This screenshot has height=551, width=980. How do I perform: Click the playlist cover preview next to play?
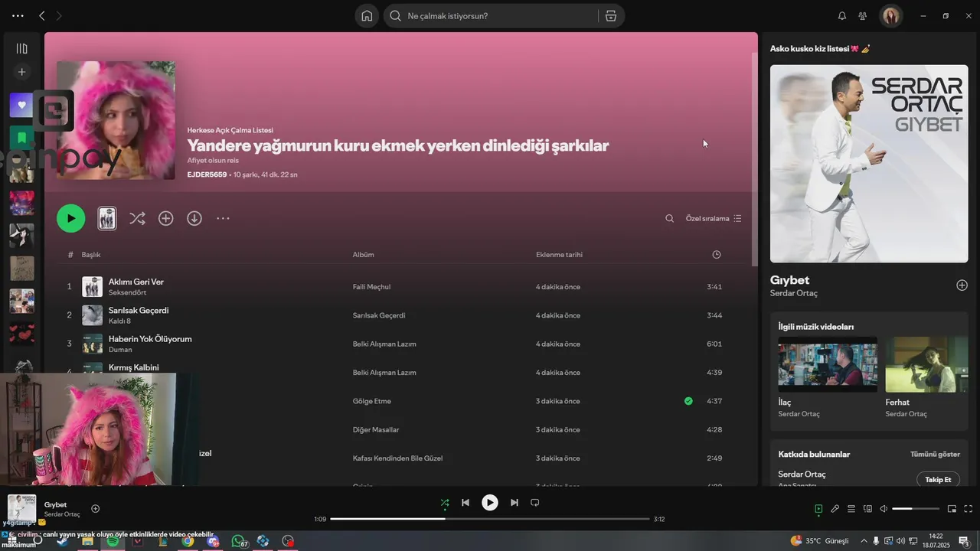pyautogui.click(x=107, y=218)
